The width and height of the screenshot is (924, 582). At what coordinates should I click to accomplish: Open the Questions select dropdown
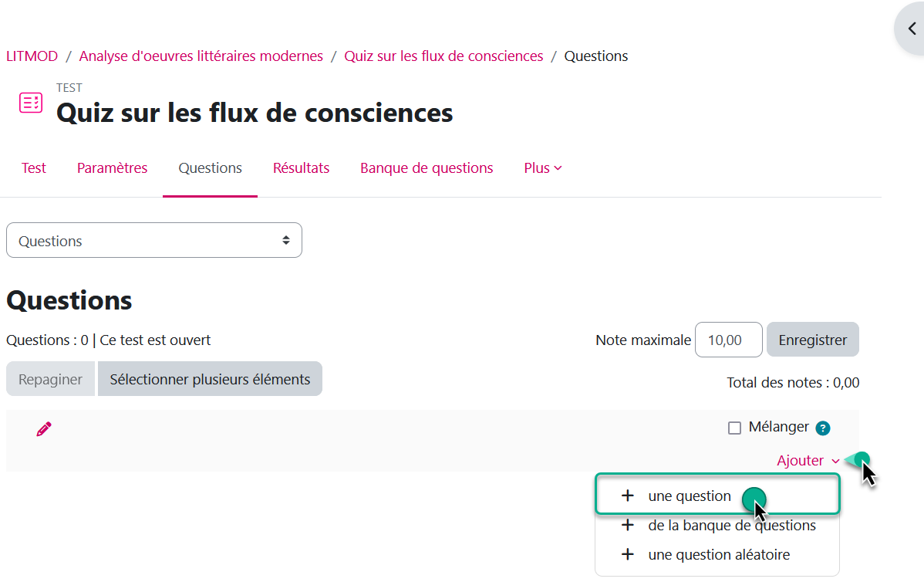[x=154, y=241]
